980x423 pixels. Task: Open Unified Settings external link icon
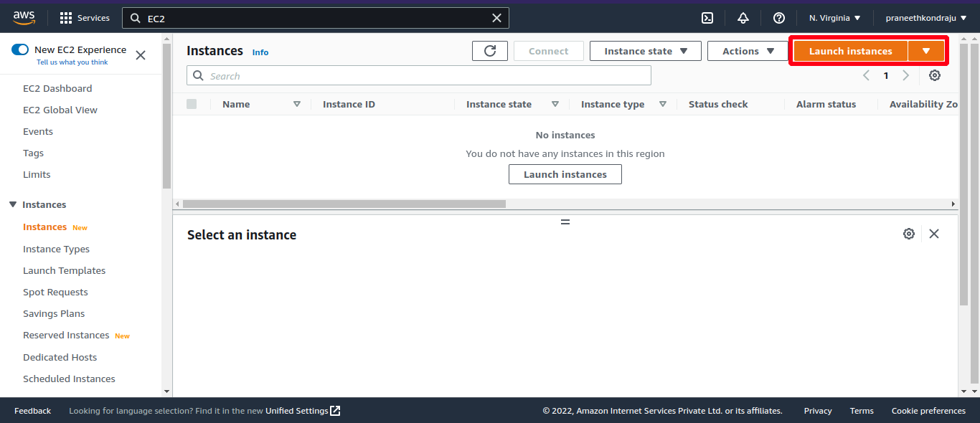point(335,411)
